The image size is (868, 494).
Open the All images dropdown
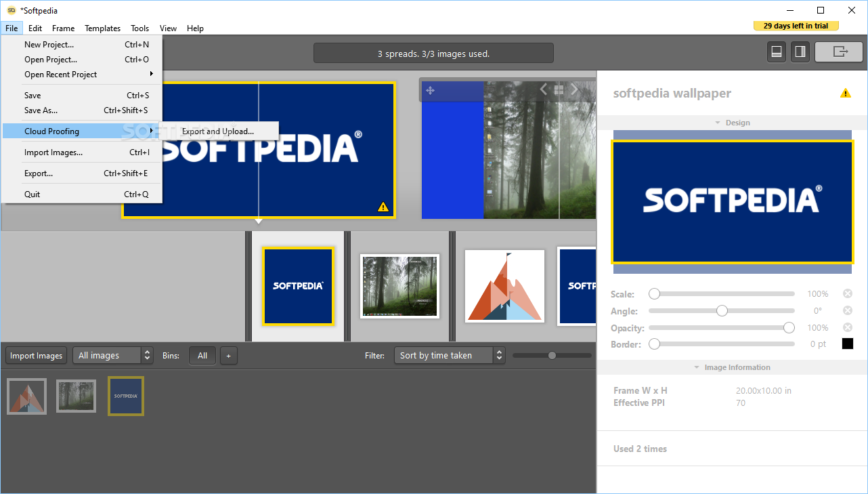click(x=113, y=356)
